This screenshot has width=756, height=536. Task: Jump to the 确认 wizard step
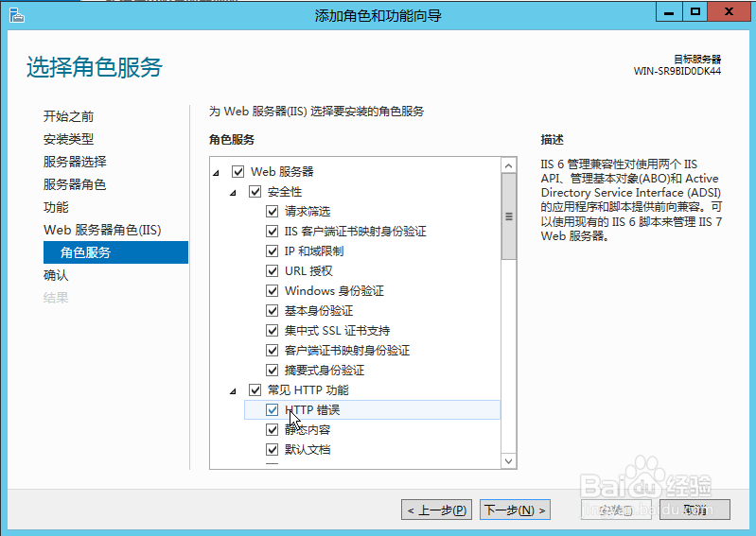pos(56,275)
